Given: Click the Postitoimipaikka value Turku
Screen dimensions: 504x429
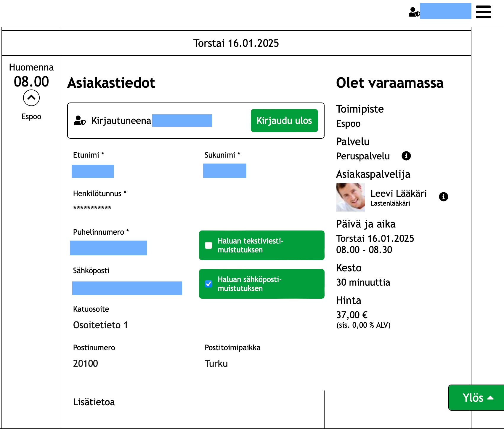Looking at the screenshot, I should coord(216,364).
